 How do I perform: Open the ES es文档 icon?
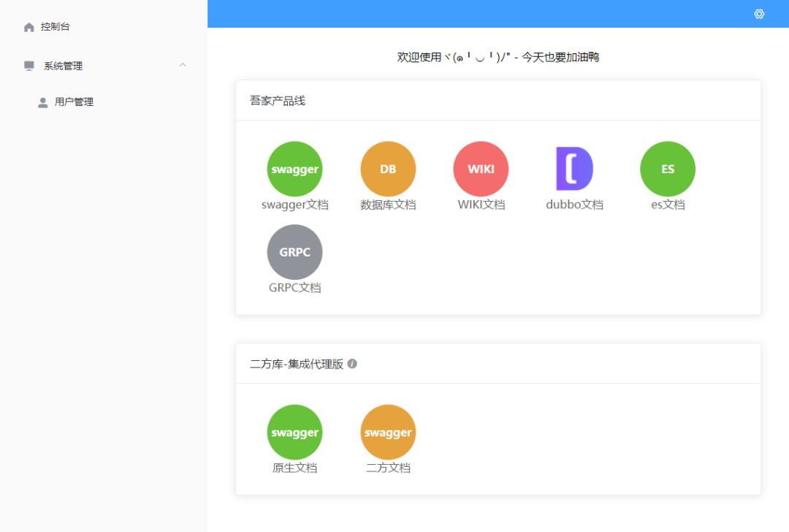point(667,169)
